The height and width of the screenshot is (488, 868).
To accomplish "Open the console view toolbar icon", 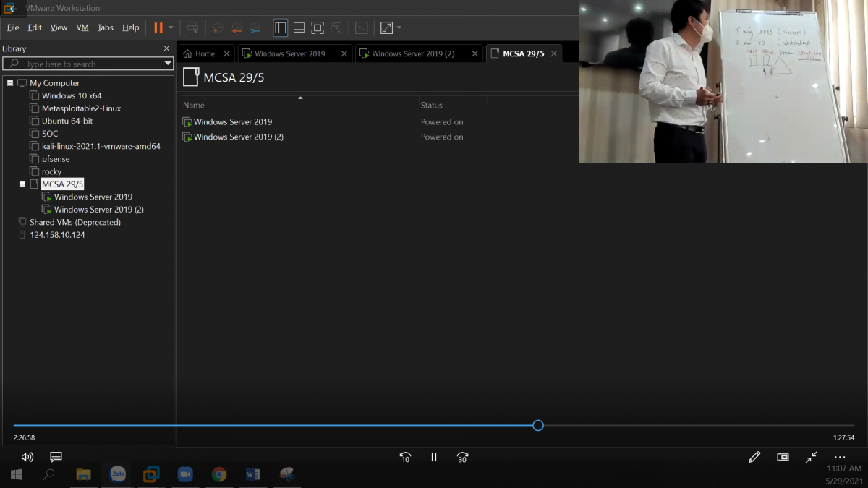I will [362, 28].
